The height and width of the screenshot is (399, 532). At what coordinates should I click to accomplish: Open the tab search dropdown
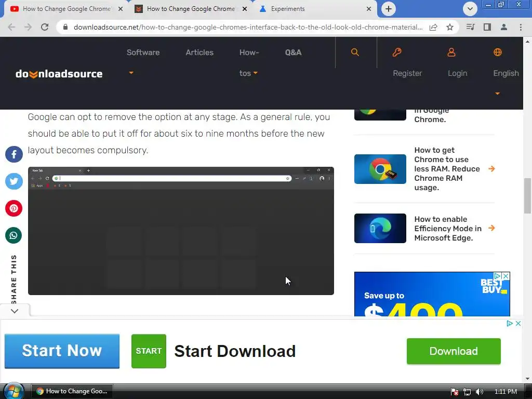coord(470,9)
